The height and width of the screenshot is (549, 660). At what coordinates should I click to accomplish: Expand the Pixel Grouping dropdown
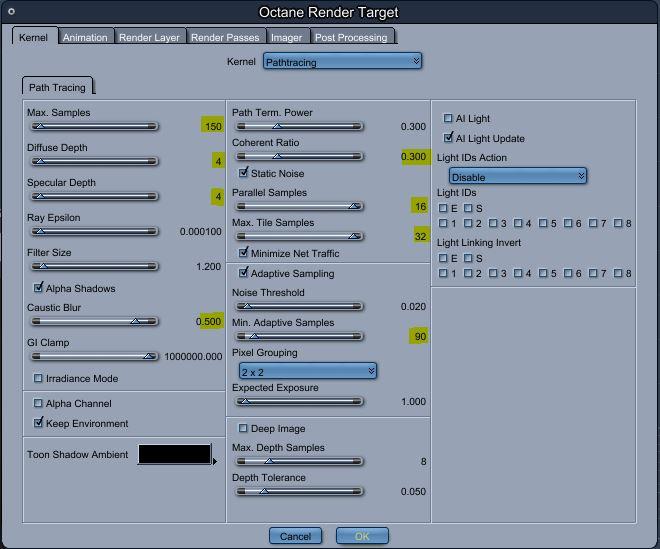(308, 371)
